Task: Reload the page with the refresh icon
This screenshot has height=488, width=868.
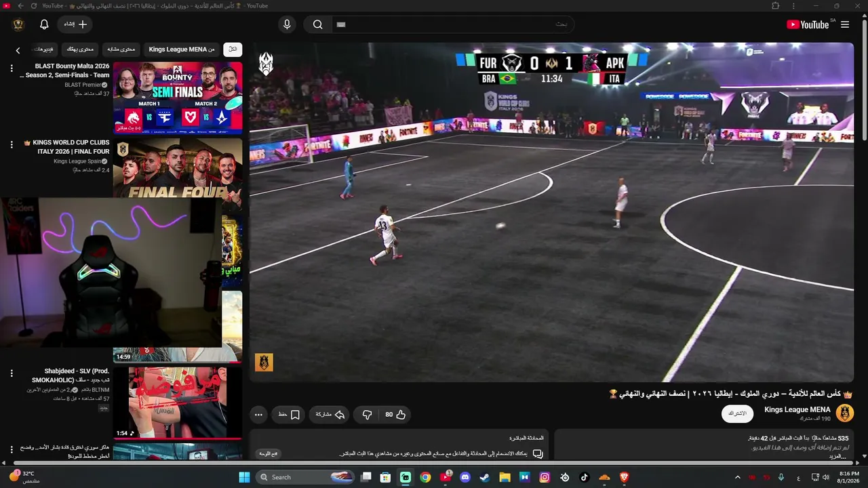Action: click(x=33, y=6)
